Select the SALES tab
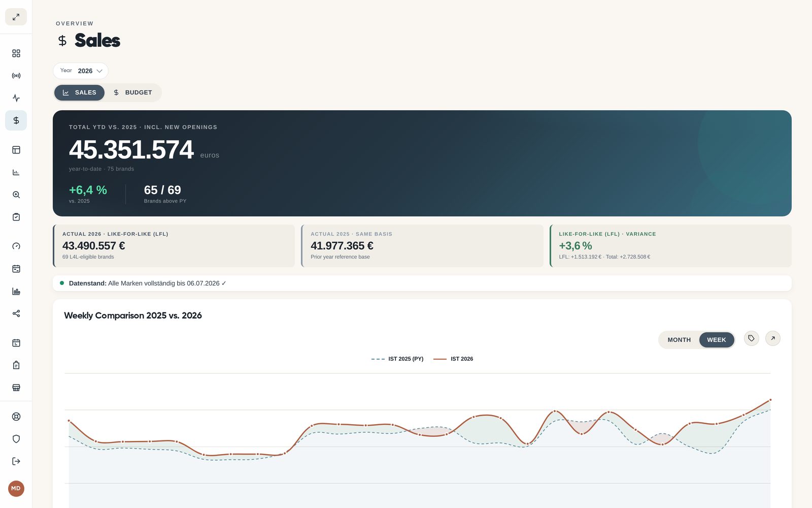This screenshot has width=812, height=508. coord(79,92)
